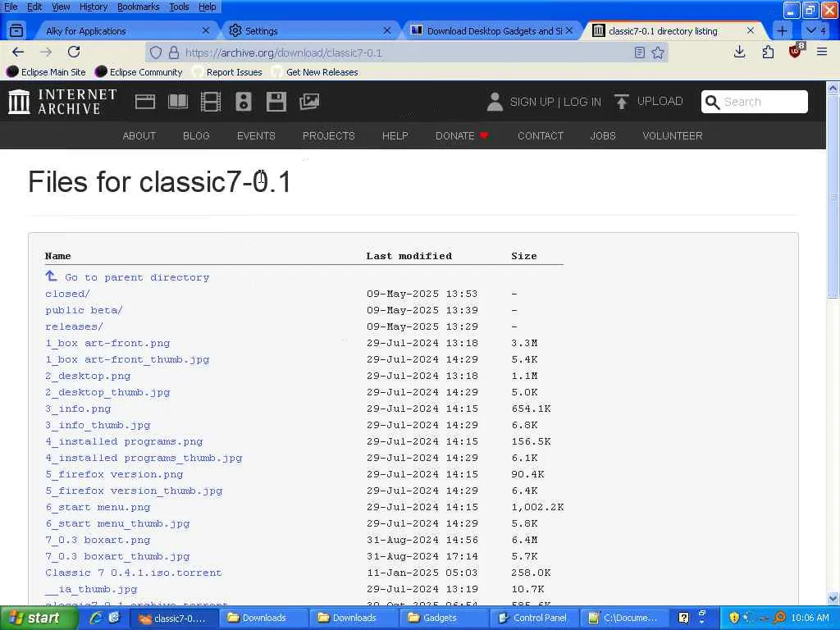Open the Images icon in Archive header
The width and height of the screenshot is (840, 630).
[309, 102]
